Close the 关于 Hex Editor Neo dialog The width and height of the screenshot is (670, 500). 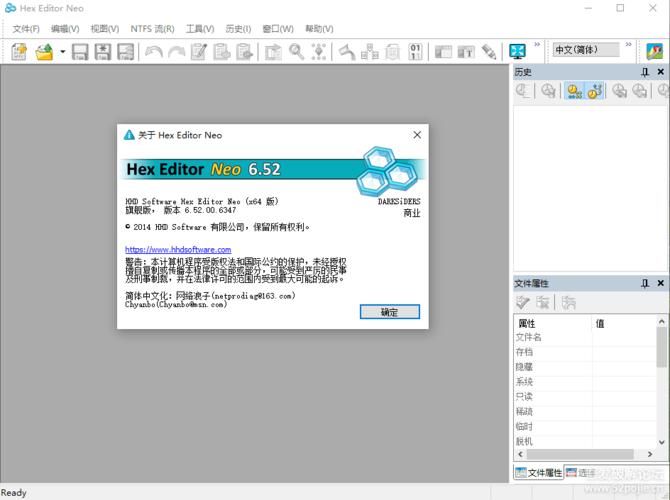[x=417, y=135]
